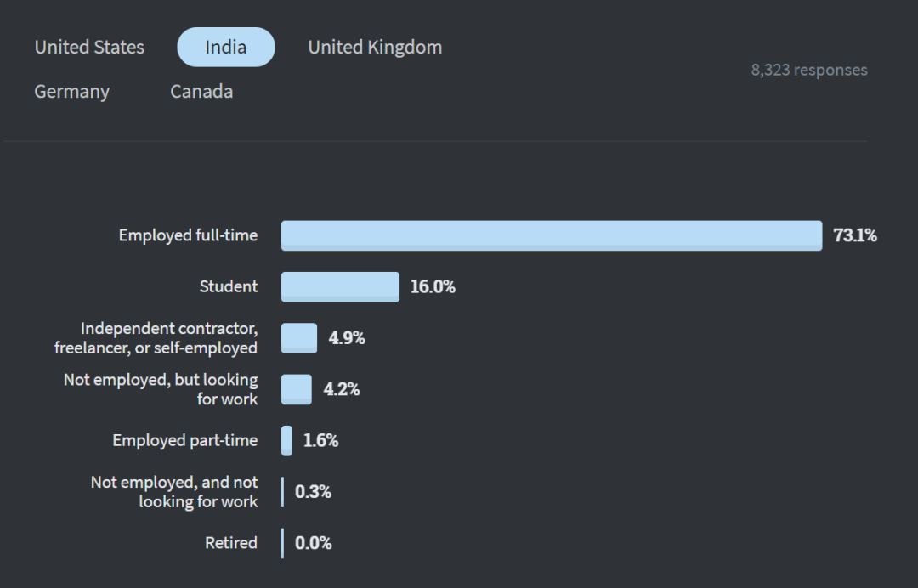Switch to the Germany tab
The height and width of the screenshot is (588, 918).
(x=72, y=92)
